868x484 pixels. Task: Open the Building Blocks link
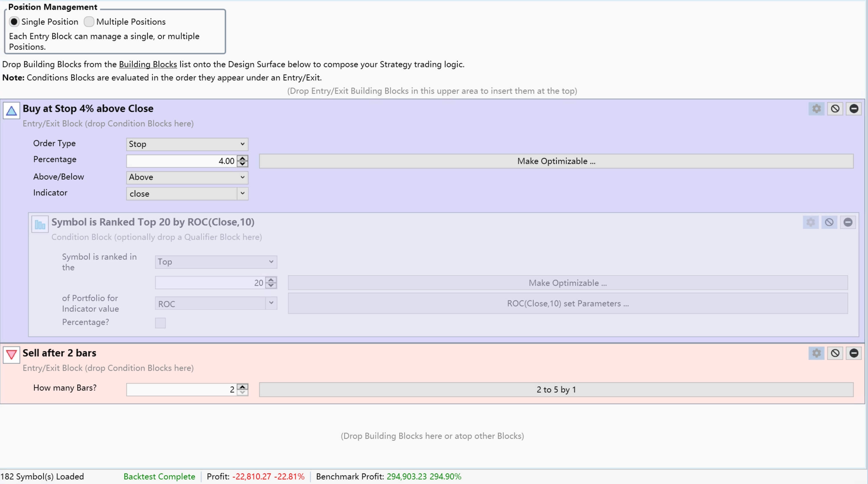pos(148,64)
